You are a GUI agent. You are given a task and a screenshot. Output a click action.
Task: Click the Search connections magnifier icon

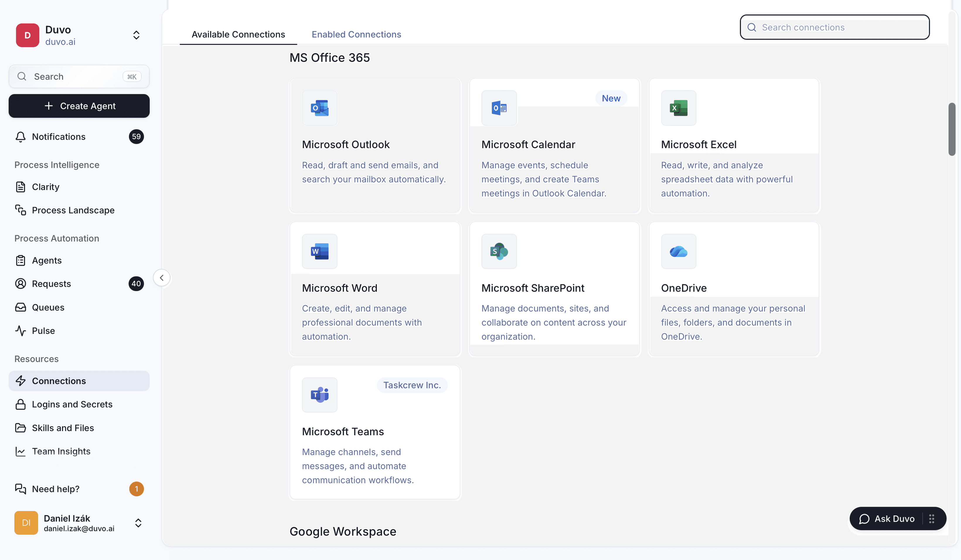pyautogui.click(x=752, y=27)
